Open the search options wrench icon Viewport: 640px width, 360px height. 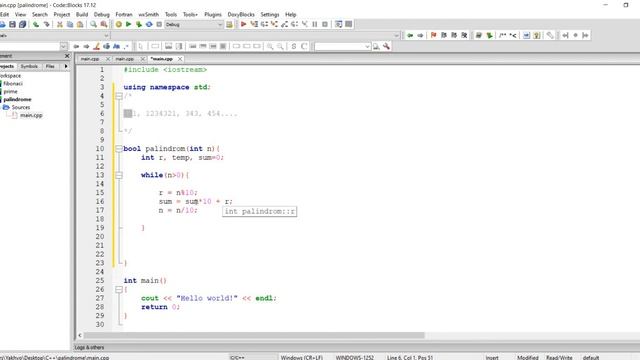386,47
